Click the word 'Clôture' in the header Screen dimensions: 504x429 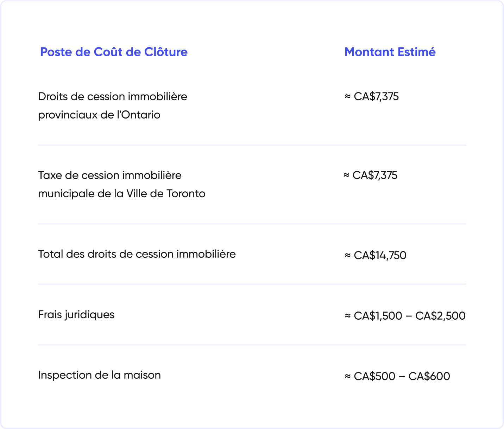(x=166, y=52)
